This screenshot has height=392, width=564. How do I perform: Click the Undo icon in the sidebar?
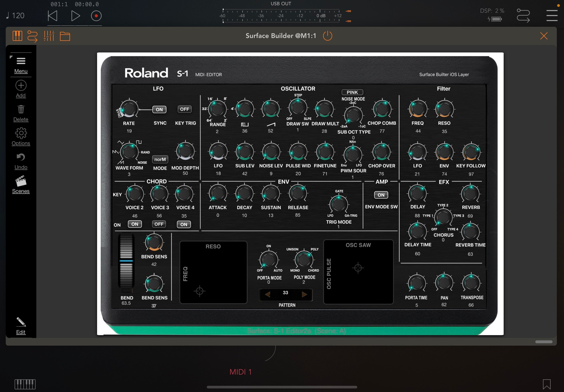21,157
